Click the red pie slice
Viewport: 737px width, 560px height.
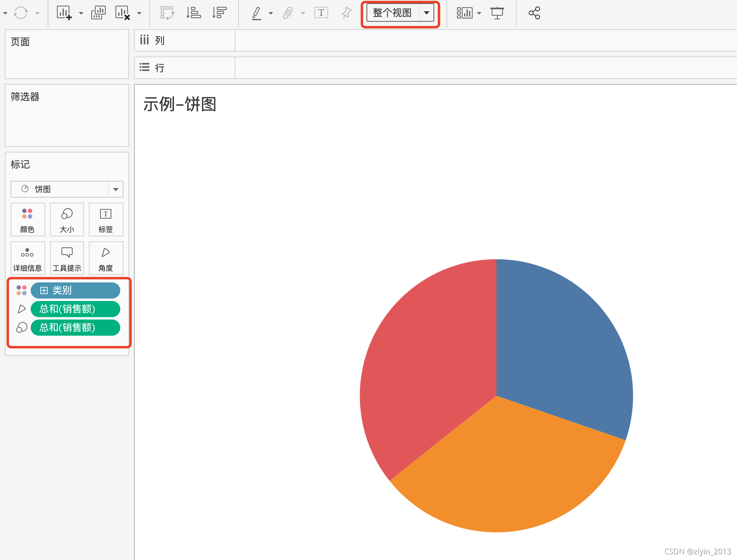tap(428, 363)
